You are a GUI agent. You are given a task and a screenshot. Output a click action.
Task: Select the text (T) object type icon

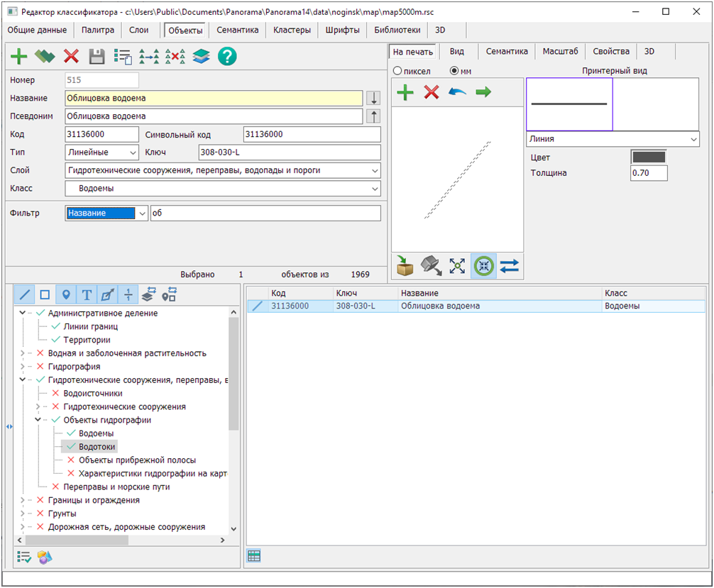click(85, 294)
